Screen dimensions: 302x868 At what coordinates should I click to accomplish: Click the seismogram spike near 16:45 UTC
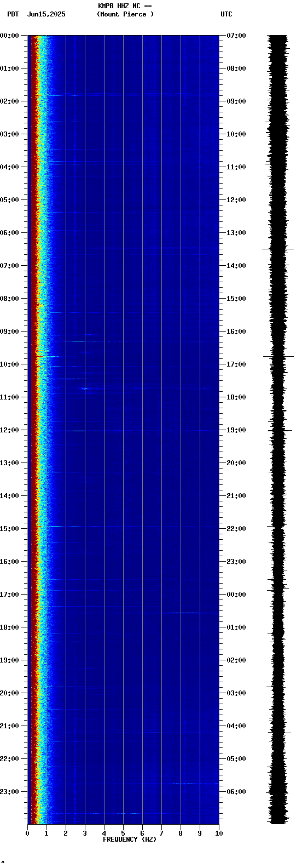278,356
